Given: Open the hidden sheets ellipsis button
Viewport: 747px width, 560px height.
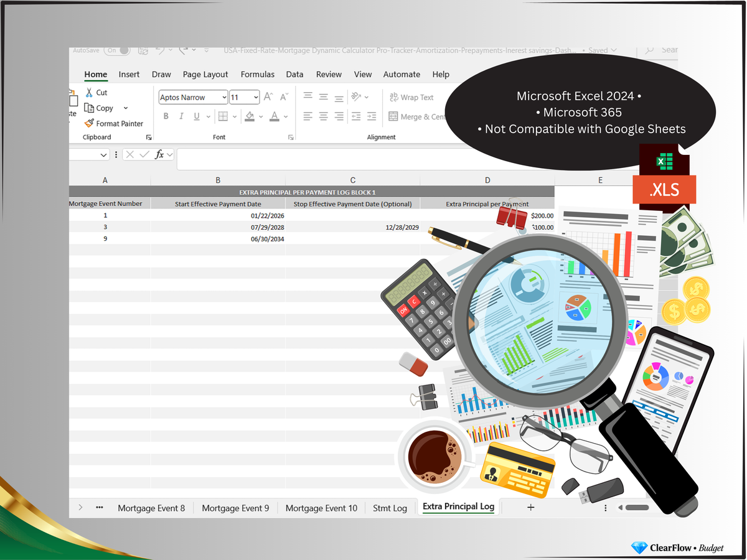Looking at the screenshot, I should point(100,507).
